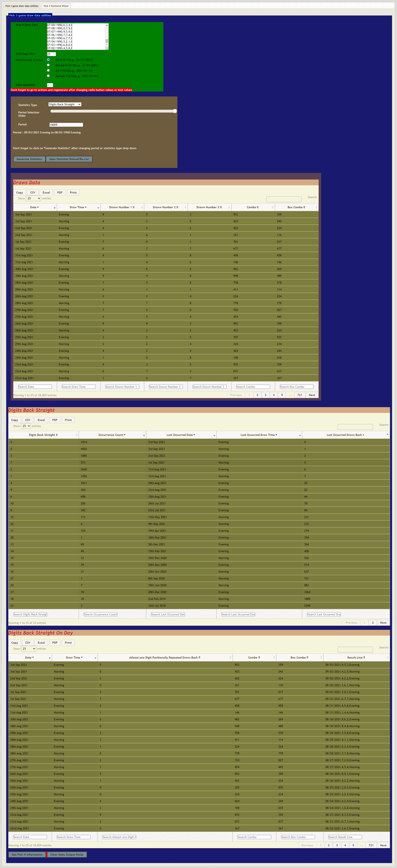This screenshot has height=868, width=397.
Task: Open Draws Data show entries dropdown
Action: pyautogui.click(x=33, y=199)
